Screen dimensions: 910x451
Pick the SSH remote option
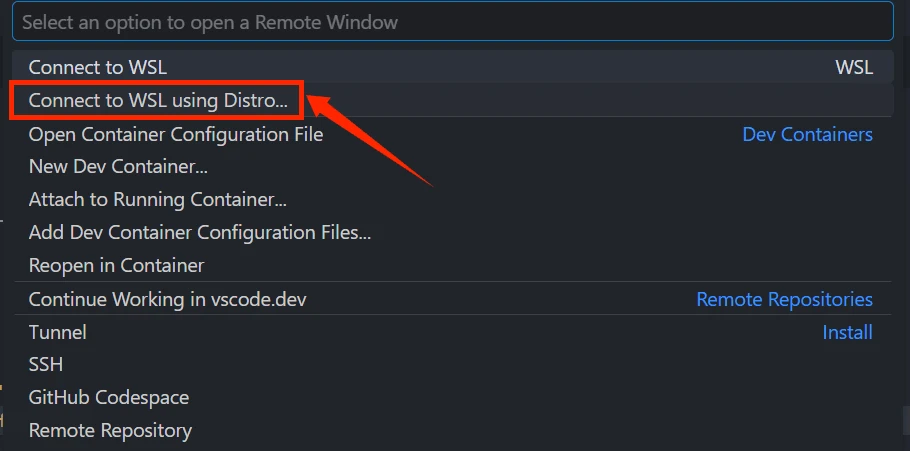pyautogui.click(x=46, y=365)
